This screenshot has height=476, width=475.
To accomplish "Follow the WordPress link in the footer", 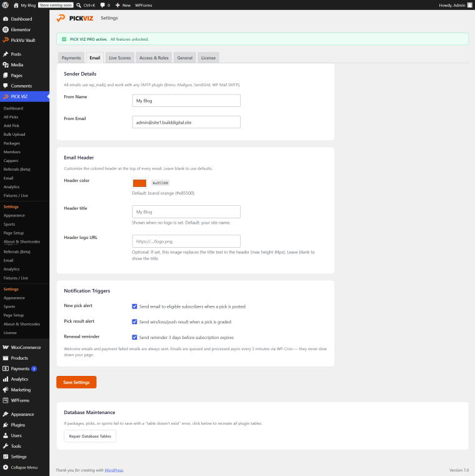I will click(114, 470).
